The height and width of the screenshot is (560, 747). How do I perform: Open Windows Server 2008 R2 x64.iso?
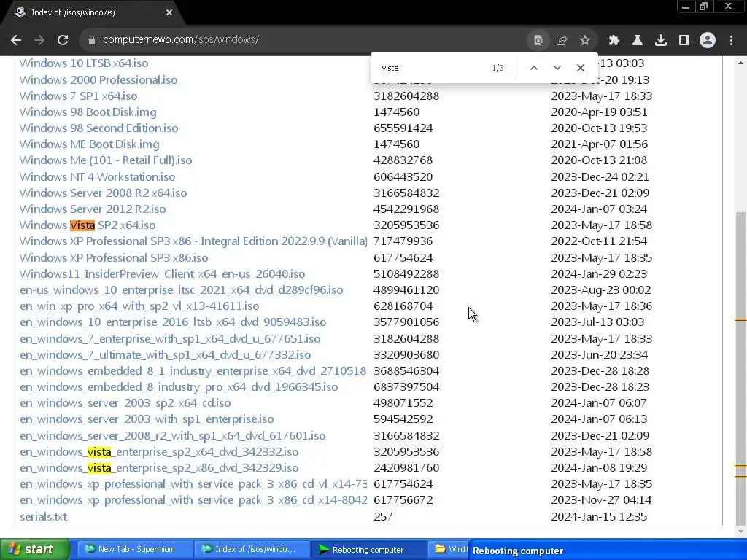(103, 193)
